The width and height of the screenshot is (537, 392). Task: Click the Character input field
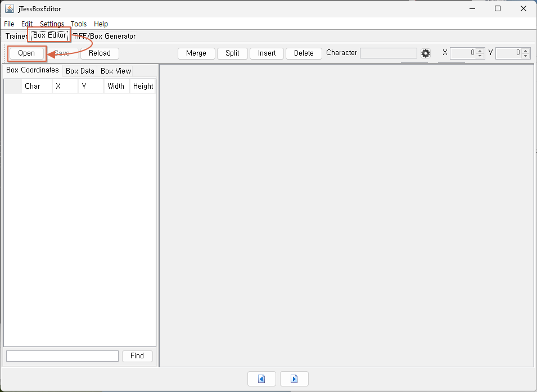(389, 53)
